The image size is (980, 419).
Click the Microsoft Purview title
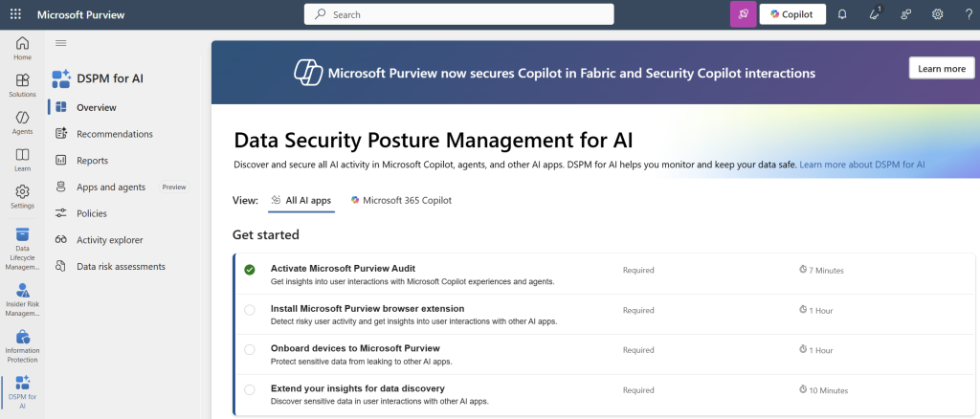(x=80, y=14)
